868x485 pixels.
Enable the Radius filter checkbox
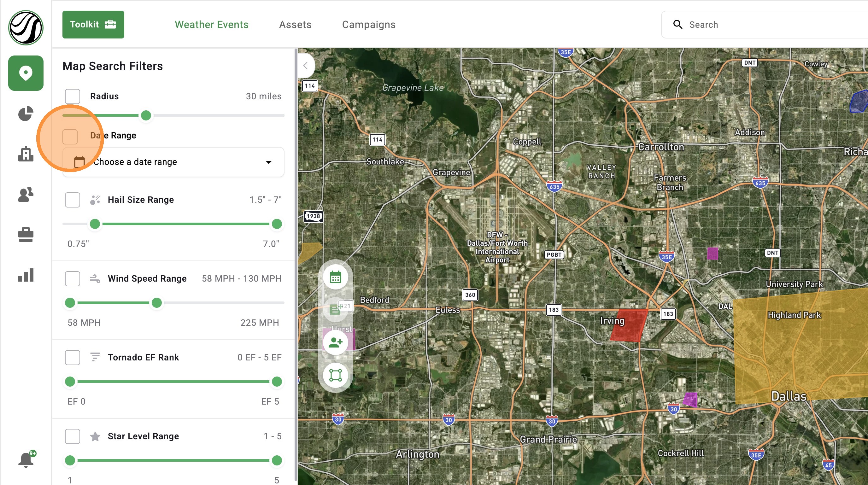[x=73, y=96]
